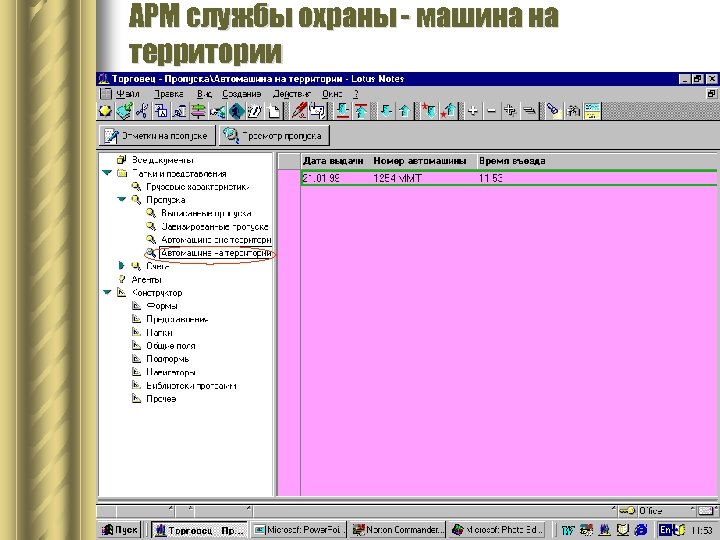Open the Создание menu

[242, 94]
